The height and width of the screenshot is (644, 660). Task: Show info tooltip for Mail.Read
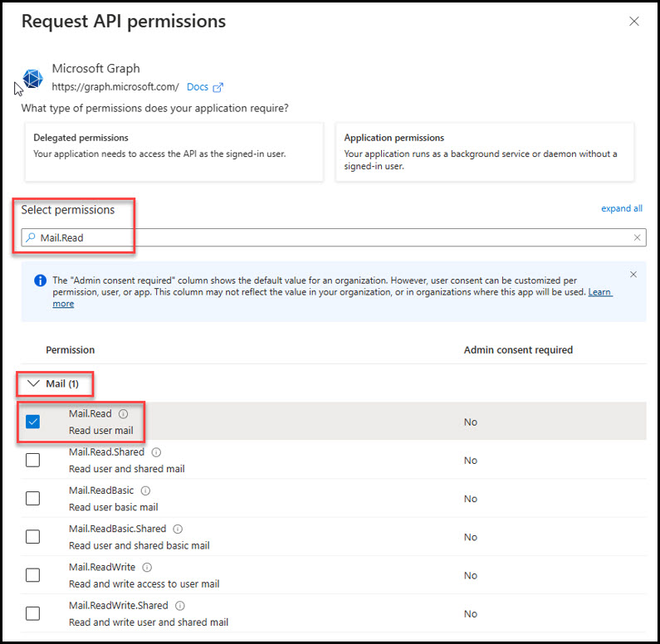[123, 414]
